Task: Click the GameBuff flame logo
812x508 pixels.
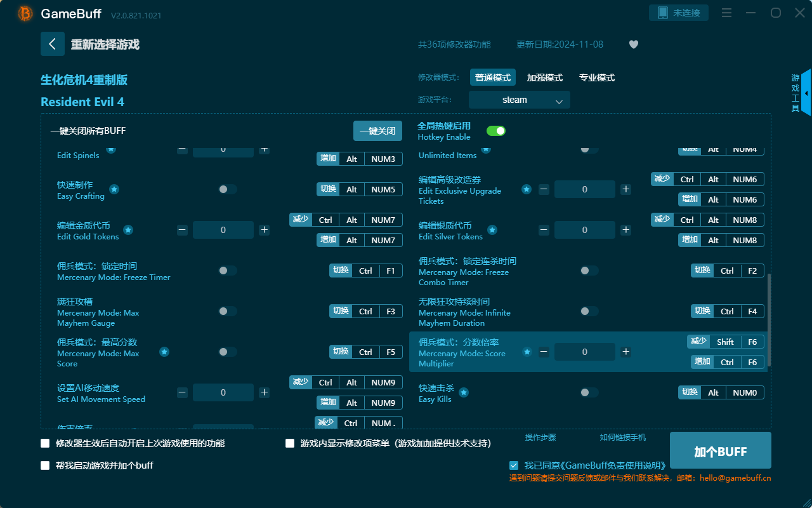Action: point(24,13)
